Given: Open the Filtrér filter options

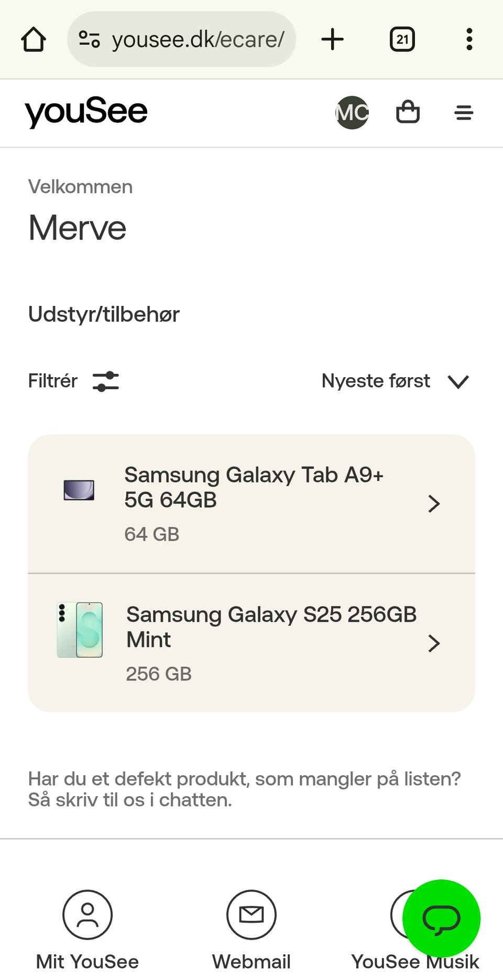Looking at the screenshot, I should (x=73, y=381).
